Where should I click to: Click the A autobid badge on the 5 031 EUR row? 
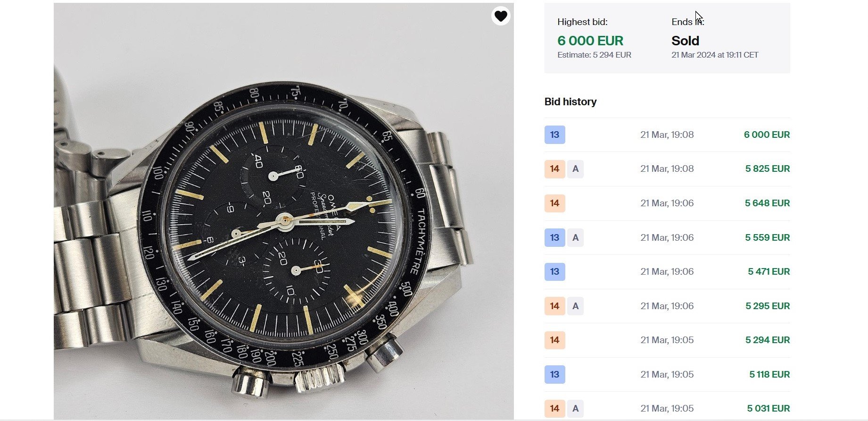pyautogui.click(x=575, y=408)
